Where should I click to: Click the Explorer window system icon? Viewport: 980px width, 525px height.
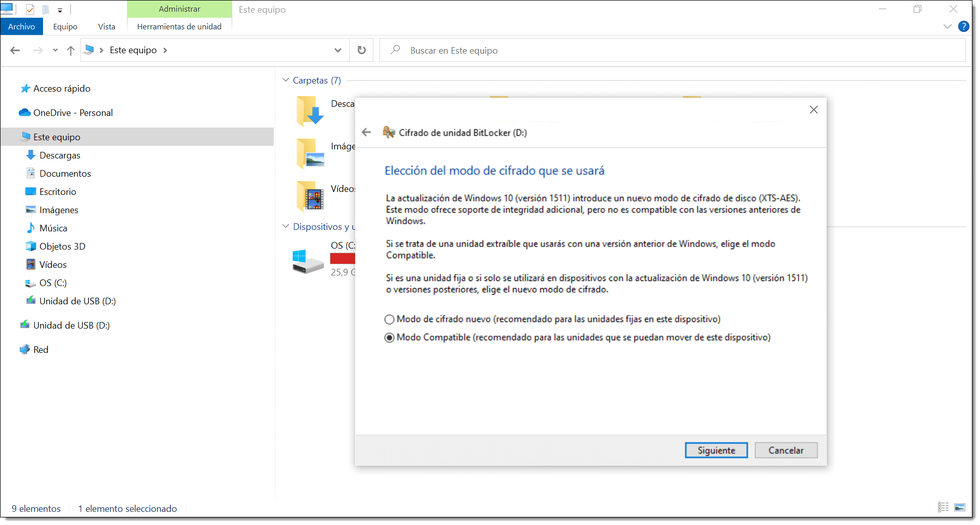pyautogui.click(x=7, y=9)
